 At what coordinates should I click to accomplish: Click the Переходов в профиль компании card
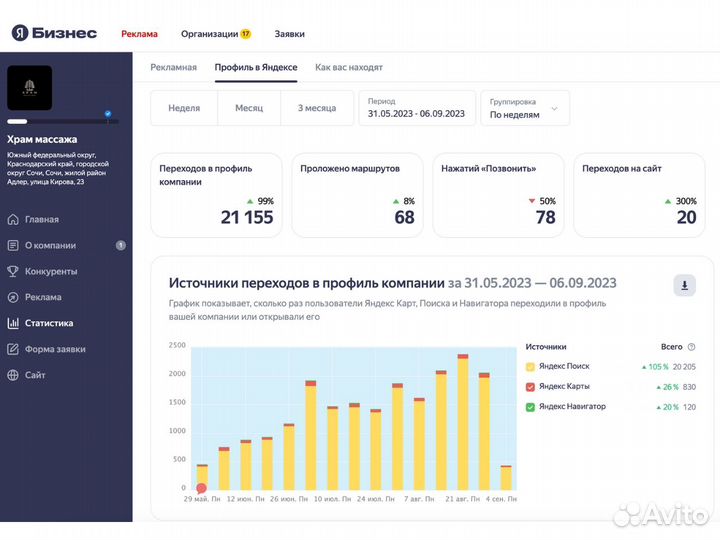216,195
